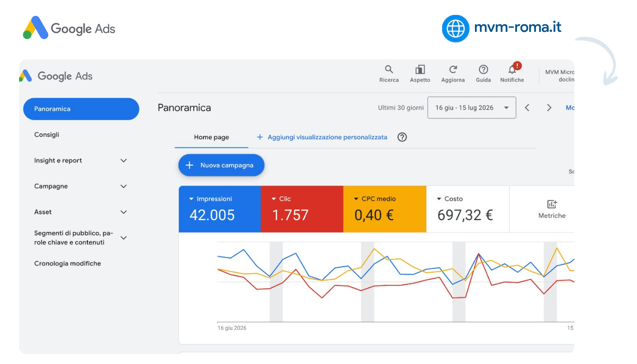The width and height of the screenshot is (637, 364).
Task: Open the Clic metric dropdown
Action: [x=281, y=199]
